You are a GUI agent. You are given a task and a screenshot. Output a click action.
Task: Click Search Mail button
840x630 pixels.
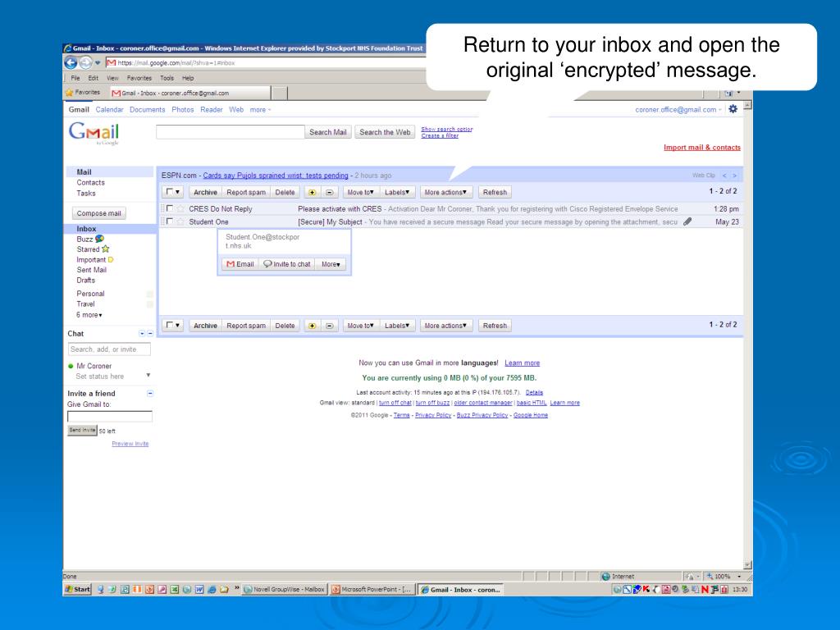pyautogui.click(x=328, y=132)
